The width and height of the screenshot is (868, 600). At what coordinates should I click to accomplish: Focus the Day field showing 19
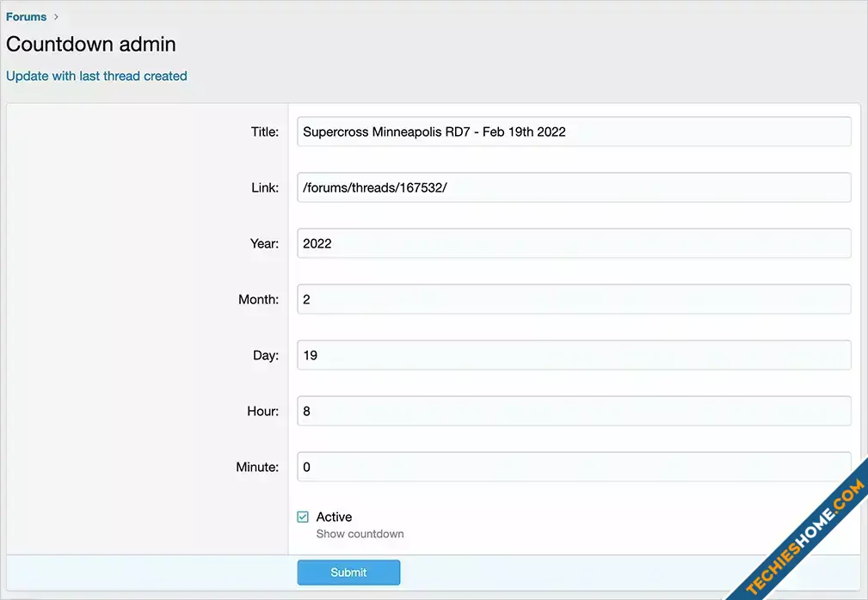point(574,355)
